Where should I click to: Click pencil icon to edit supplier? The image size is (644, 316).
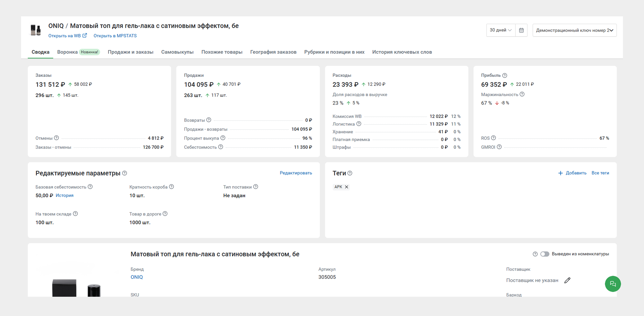click(x=567, y=280)
